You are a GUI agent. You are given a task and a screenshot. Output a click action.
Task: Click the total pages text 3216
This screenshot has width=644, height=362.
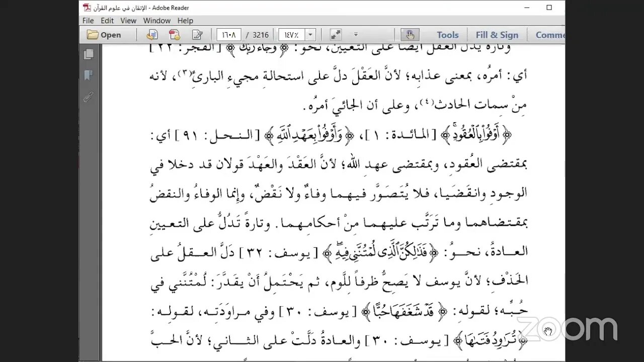point(261,35)
